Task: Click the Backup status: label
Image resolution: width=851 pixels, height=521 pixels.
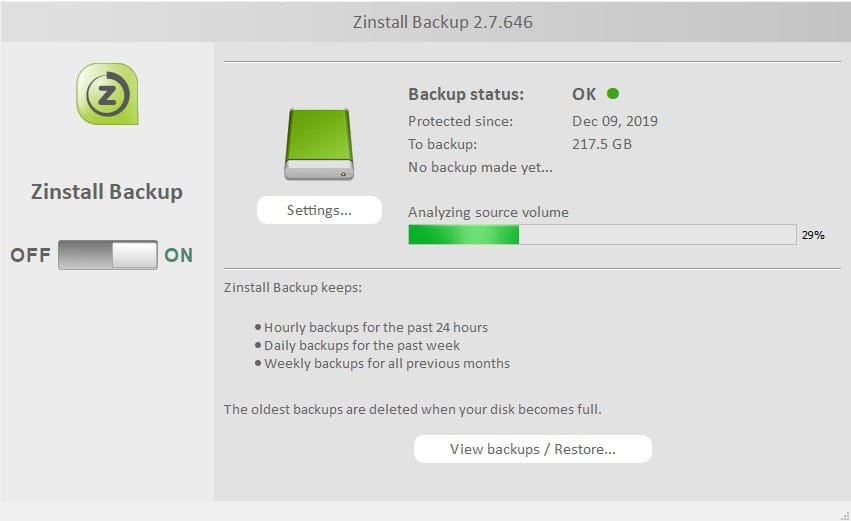Action: tap(466, 94)
